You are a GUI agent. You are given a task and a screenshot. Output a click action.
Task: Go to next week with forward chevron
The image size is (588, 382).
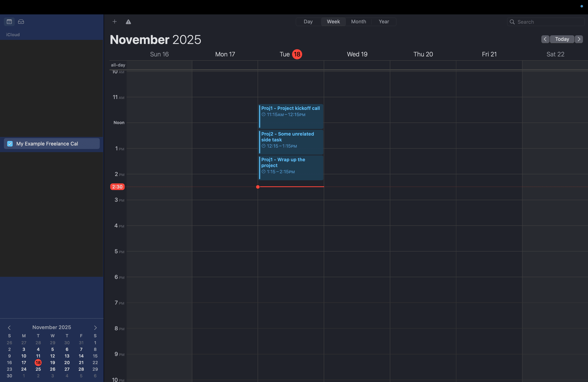click(579, 39)
